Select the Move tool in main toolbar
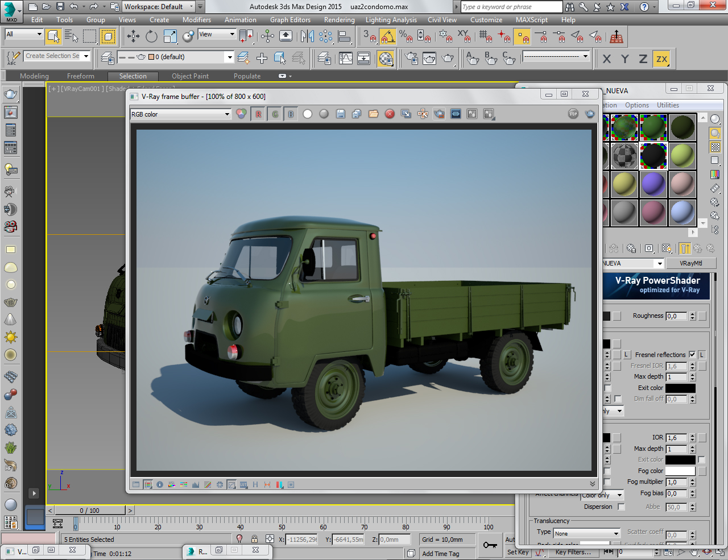The width and height of the screenshot is (728, 560). tap(133, 37)
